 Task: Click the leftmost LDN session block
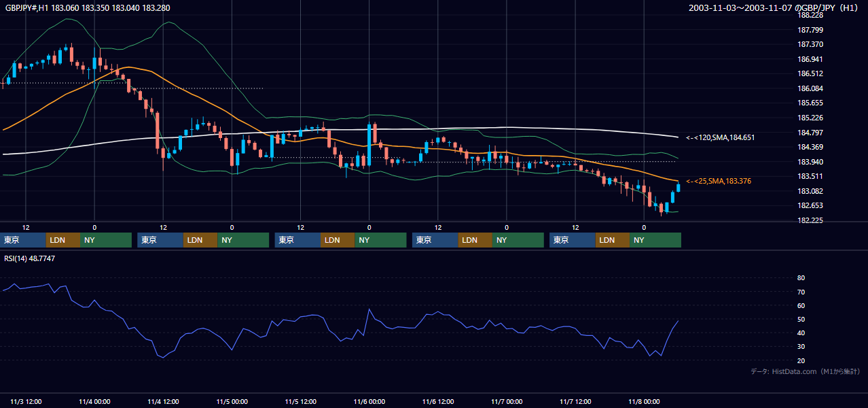pos(63,240)
